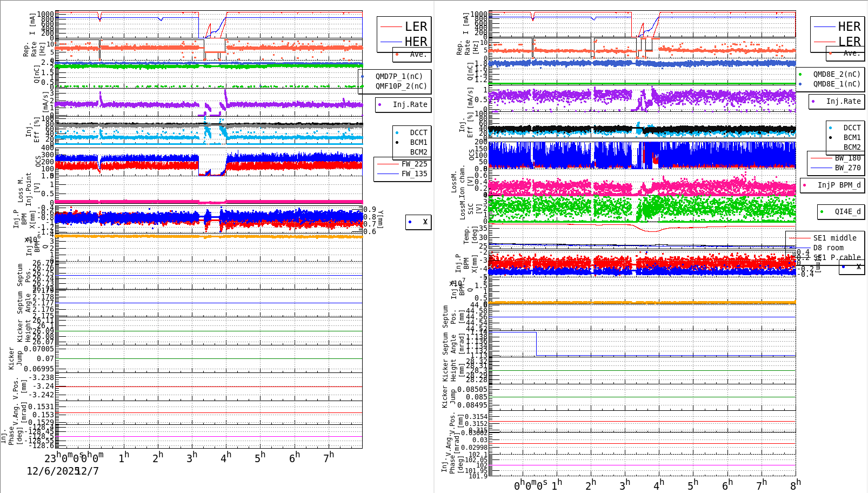Select the D8 room temperature legend entry
The width and height of the screenshot is (868, 493).
[x=828, y=248]
